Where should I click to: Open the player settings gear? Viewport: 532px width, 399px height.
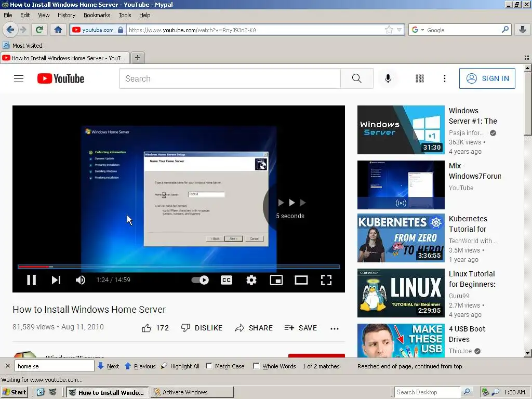(x=251, y=280)
